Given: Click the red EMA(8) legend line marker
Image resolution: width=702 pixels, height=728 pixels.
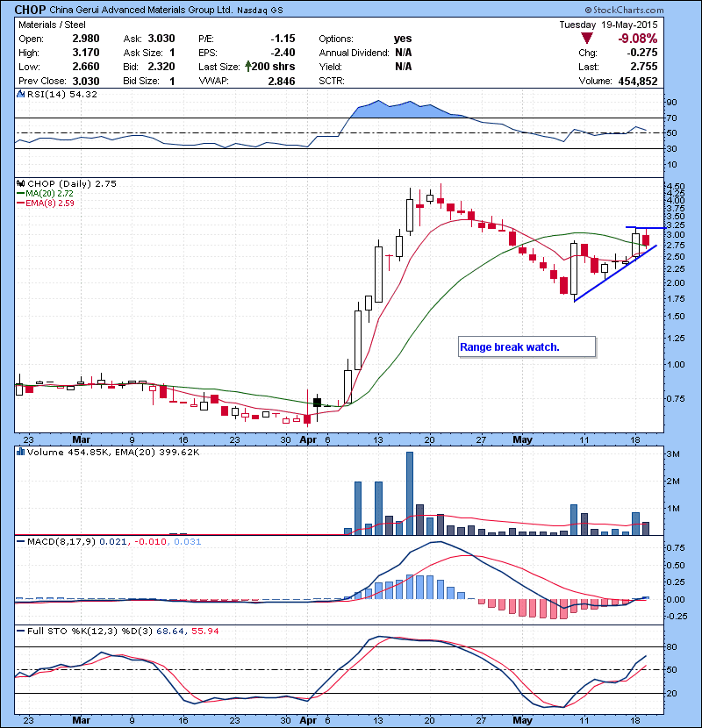Looking at the screenshot, I should click(x=20, y=203).
